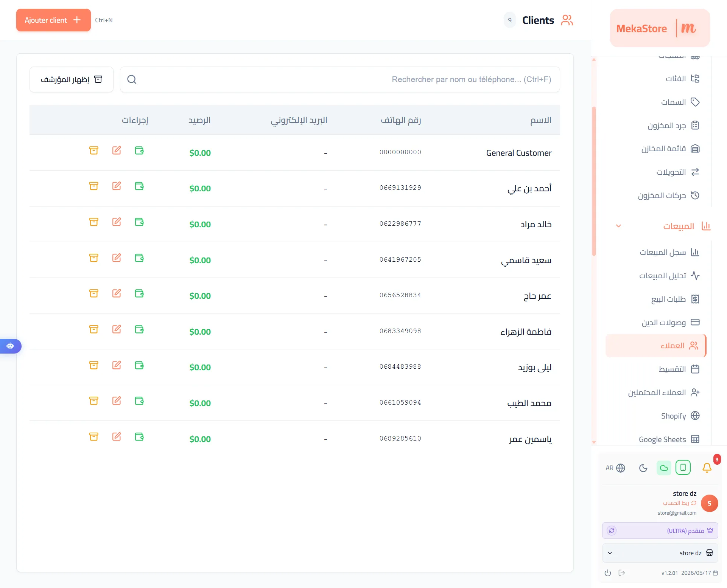Switch language via AR globe
The width and height of the screenshot is (727, 588).
pos(615,468)
